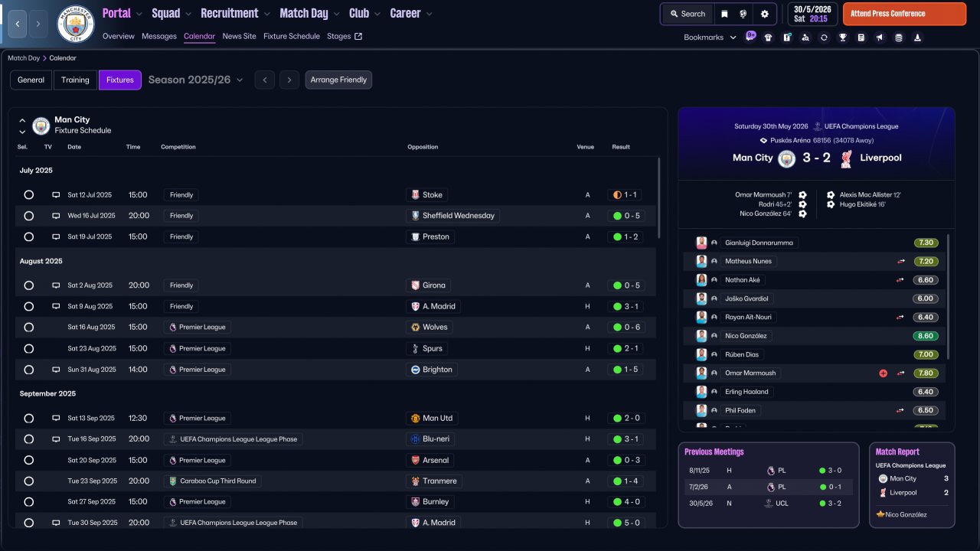Screen dimensions: 980x551
Task: Click the Liverpool crest in match header
Action: [x=846, y=158]
